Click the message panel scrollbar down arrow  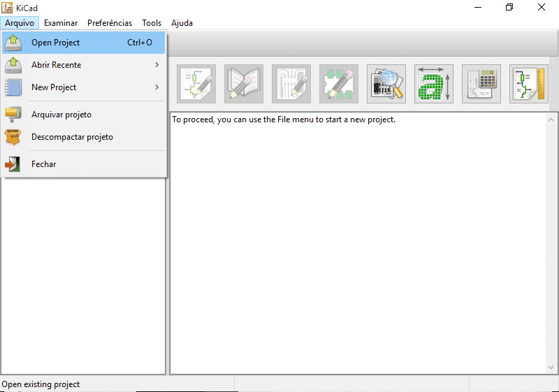(x=551, y=368)
